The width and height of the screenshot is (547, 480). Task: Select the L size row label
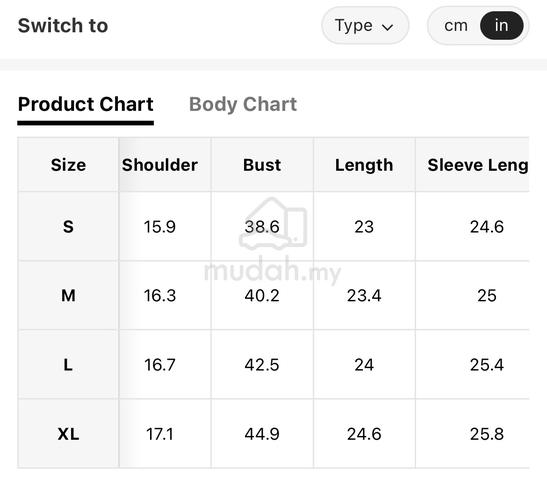tap(68, 365)
